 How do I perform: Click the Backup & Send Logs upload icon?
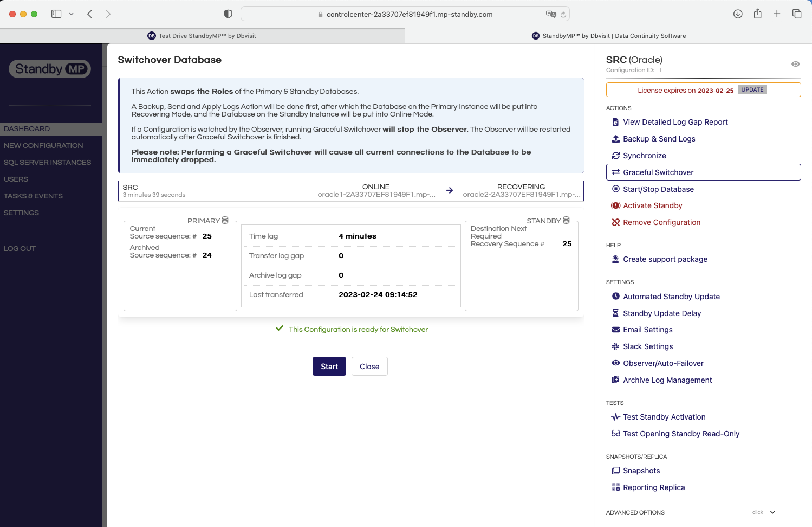tap(615, 139)
